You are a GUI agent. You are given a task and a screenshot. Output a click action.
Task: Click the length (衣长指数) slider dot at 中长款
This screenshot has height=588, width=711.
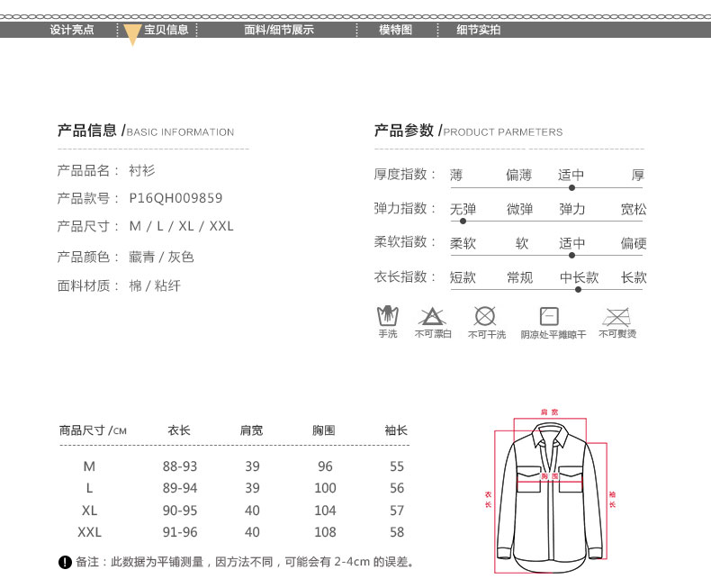(x=579, y=289)
